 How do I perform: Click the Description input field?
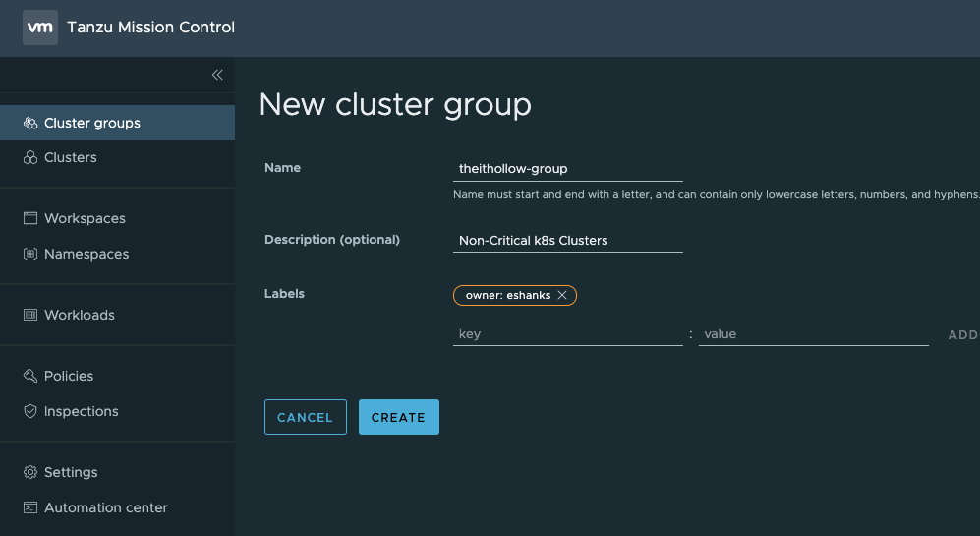(567, 240)
